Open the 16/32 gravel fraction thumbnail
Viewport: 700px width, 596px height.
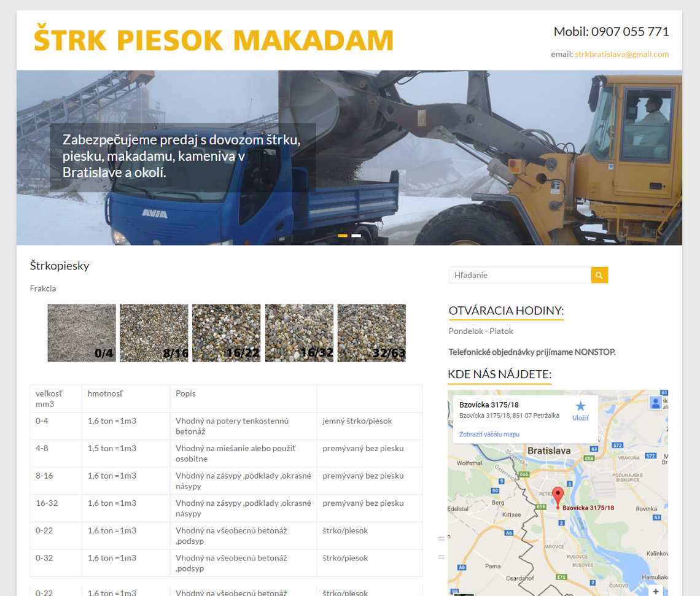click(299, 333)
